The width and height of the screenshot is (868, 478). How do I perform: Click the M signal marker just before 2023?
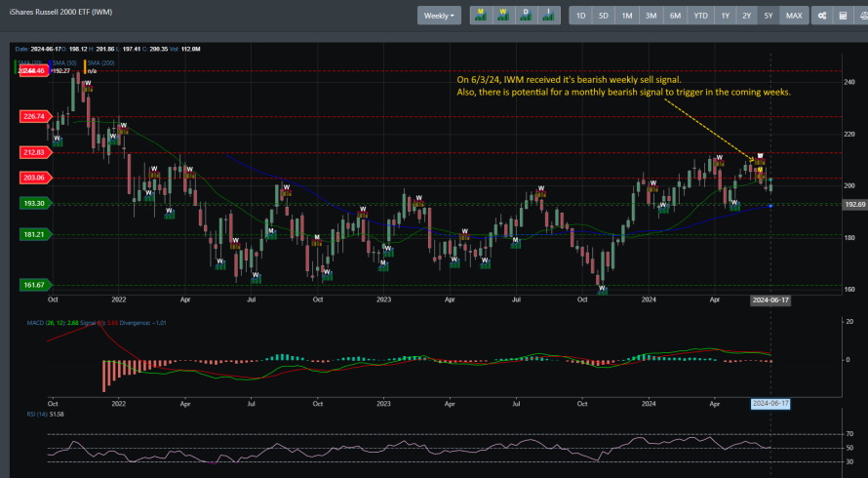tap(383, 265)
